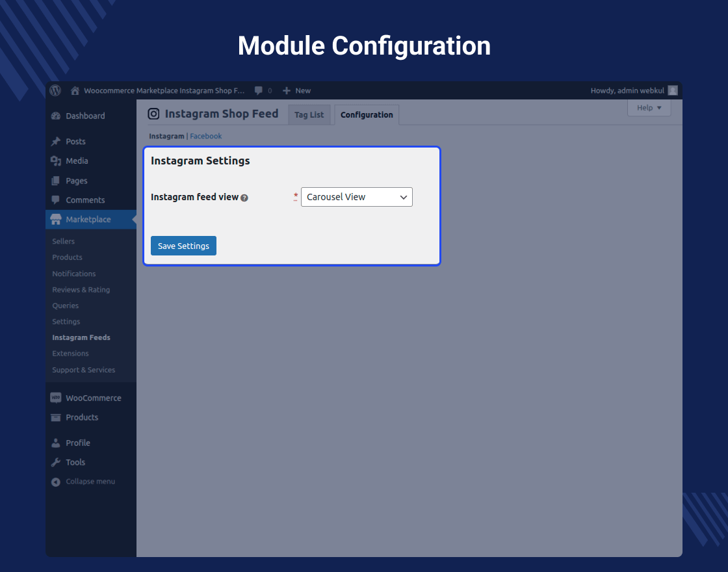Click the Profile person icon
Screen dimensions: 728x572
pos(56,443)
